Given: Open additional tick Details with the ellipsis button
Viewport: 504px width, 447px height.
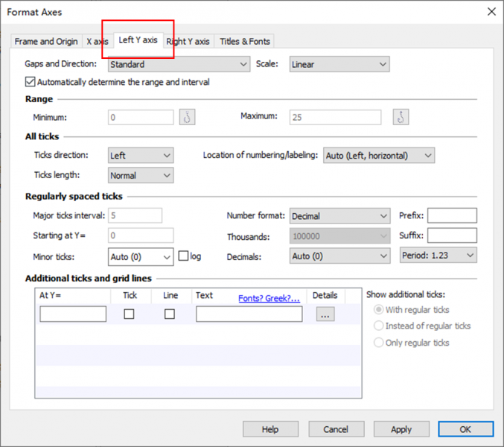Looking at the screenshot, I should [x=325, y=314].
